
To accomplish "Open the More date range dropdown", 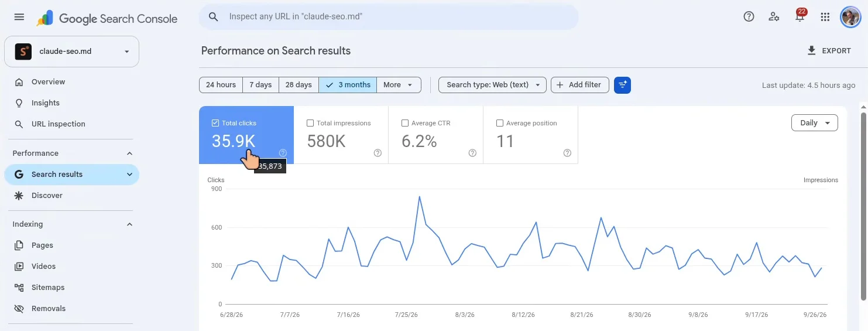I will point(399,85).
